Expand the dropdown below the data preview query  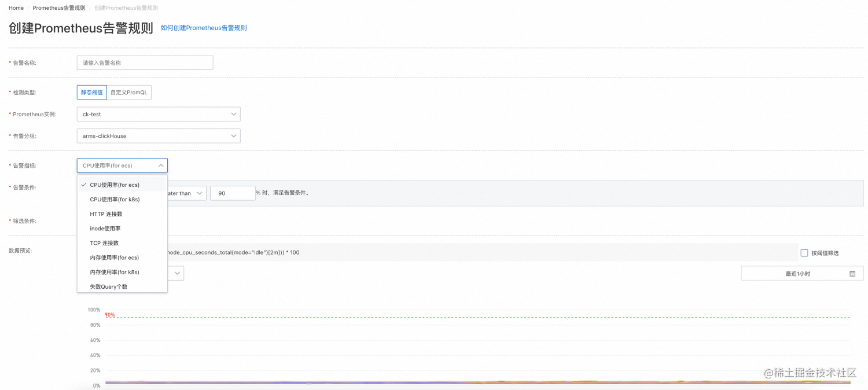pyautogui.click(x=176, y=273)
